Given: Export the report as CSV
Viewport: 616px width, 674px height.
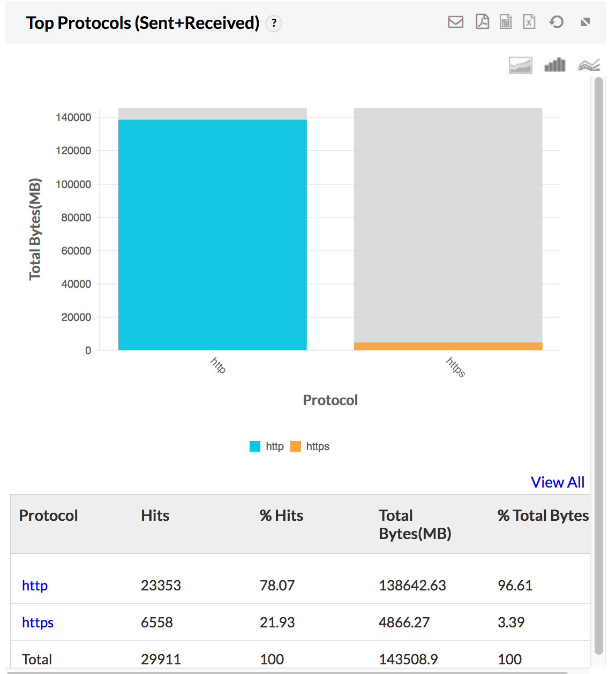Looking at the screenshot, I should click(505, 22).
